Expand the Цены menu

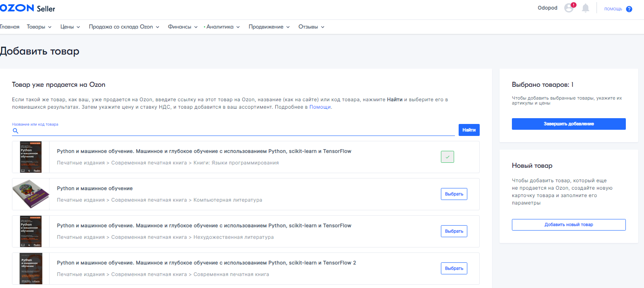70,27
